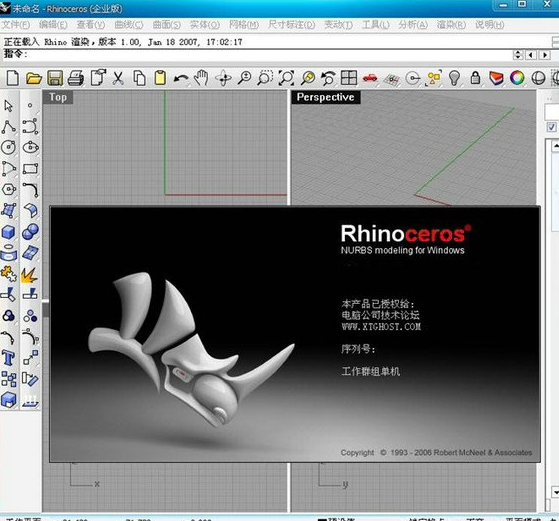Select the Rectangle tool in the left toolbar
Screen dimensions: 559x521
pyautogui.click(x=30, y=169)
